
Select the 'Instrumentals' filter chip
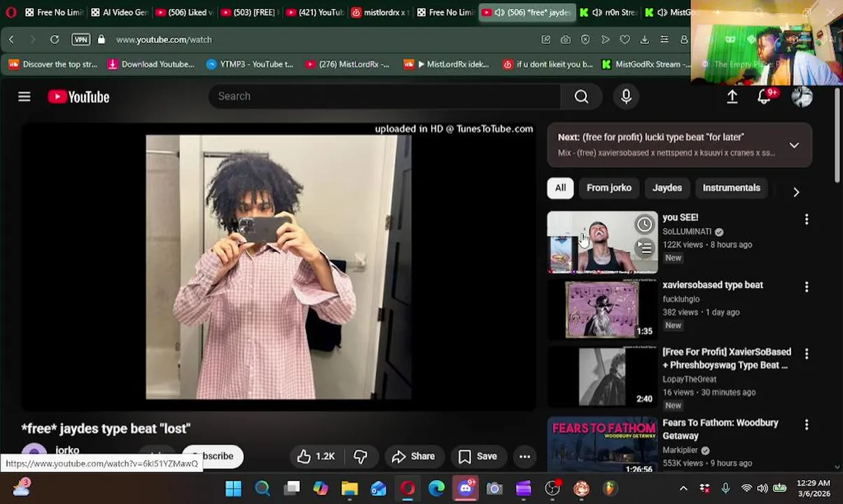pos(731,188)
